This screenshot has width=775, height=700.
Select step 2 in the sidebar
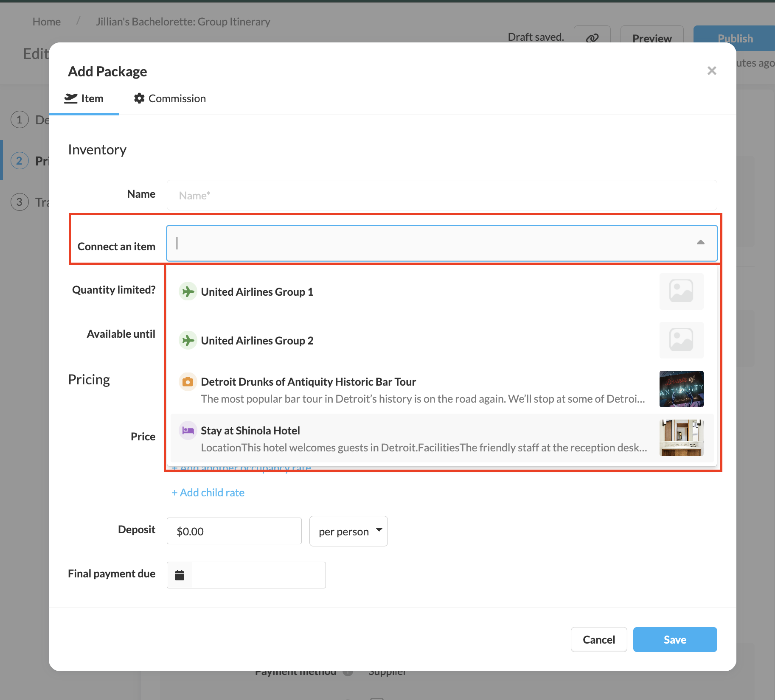20,161
